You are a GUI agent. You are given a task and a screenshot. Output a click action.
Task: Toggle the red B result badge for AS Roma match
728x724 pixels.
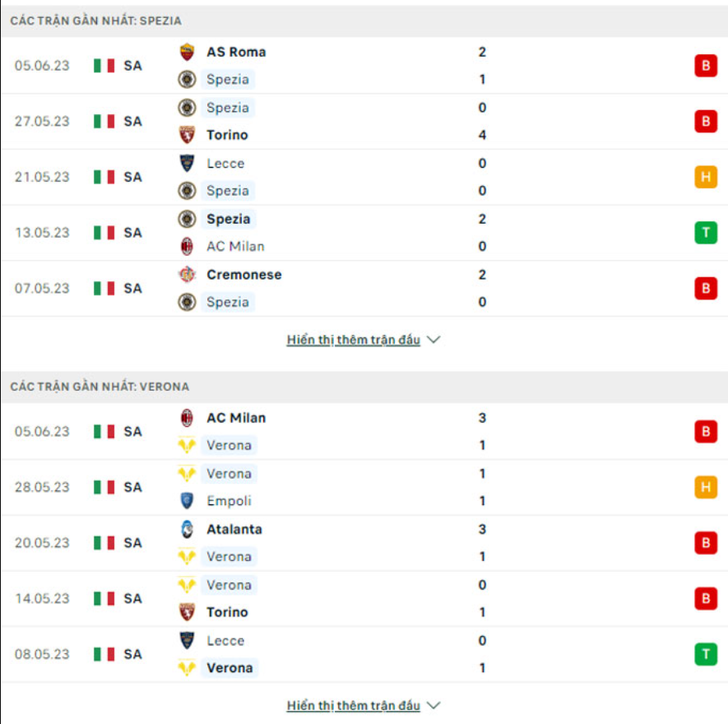point(707,65)
